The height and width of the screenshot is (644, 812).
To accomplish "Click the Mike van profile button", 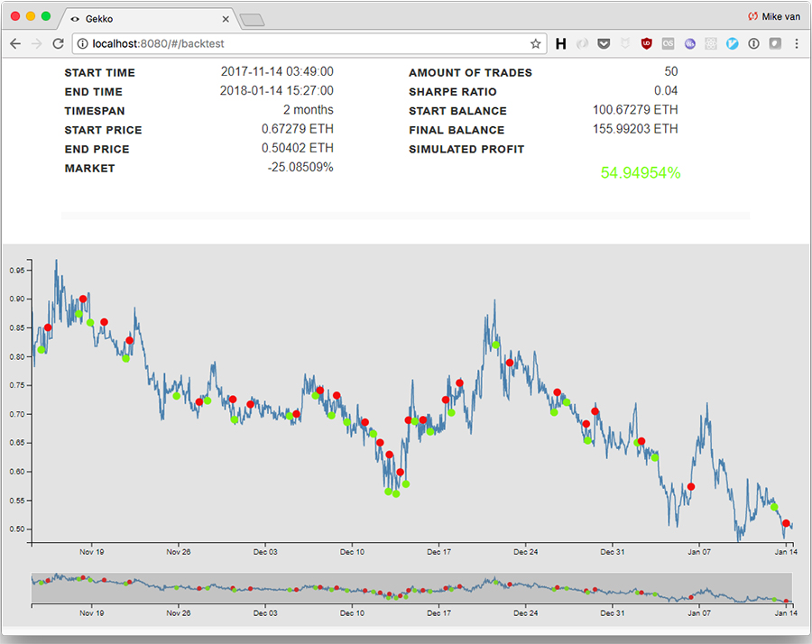I will 774,16.
